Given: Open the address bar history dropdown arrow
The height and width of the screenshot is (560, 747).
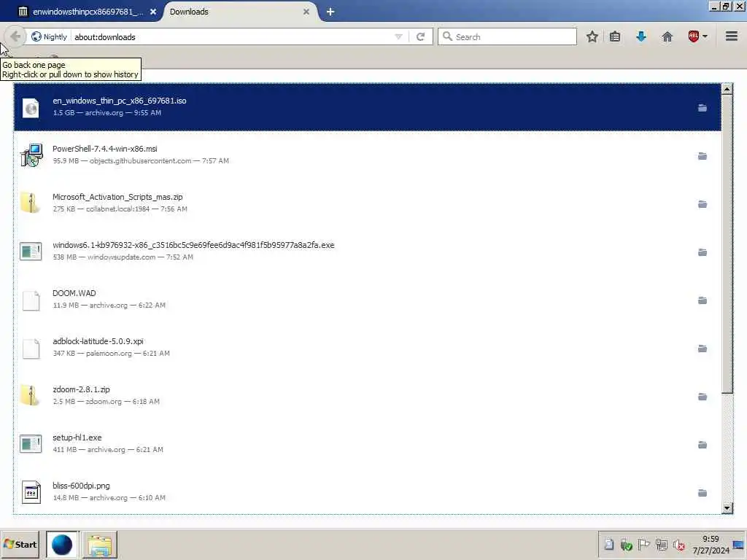Looking at the screenshot, I should click(399, 36).
